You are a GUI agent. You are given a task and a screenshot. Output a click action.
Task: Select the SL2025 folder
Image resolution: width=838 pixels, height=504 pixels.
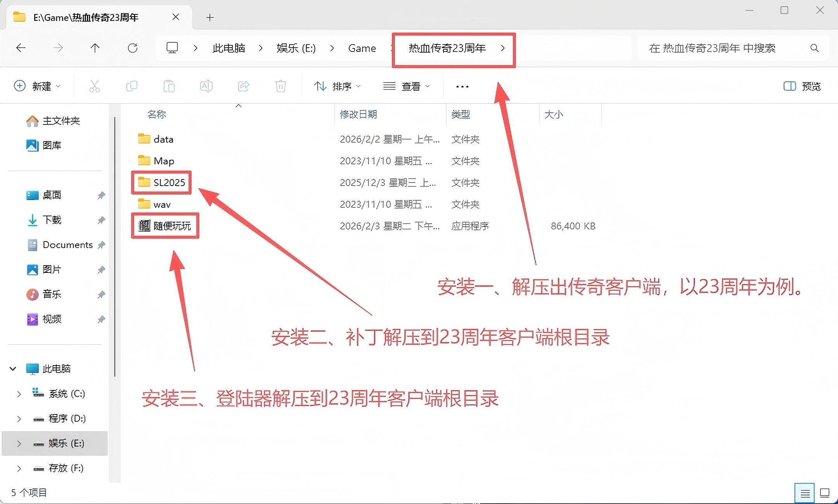click(169, 183)
